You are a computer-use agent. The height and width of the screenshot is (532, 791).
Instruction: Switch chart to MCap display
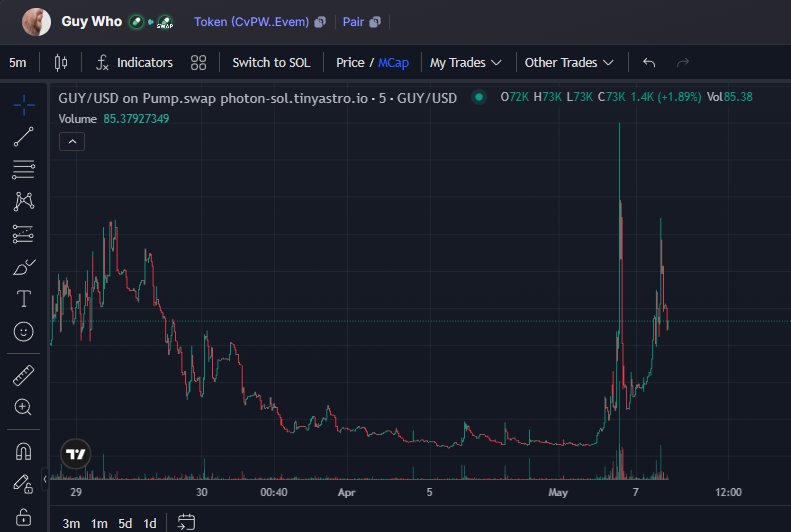point(393,63)
